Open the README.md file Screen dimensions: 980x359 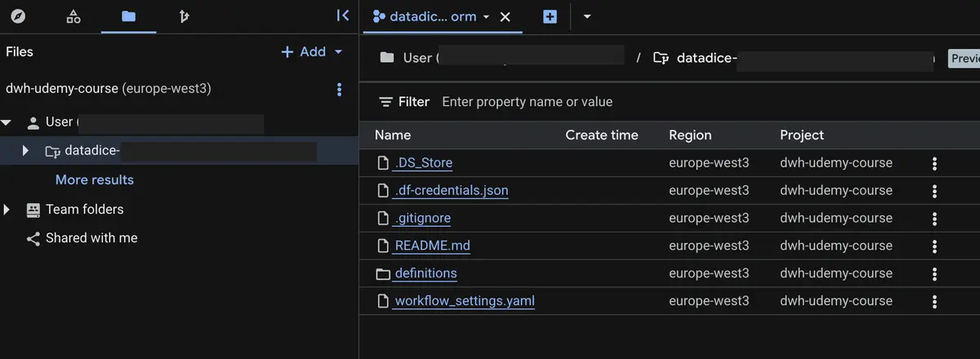point(432,246)
